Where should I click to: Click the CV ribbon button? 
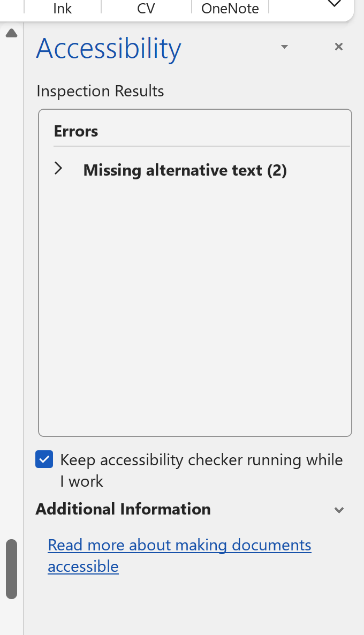click(146, 8)
